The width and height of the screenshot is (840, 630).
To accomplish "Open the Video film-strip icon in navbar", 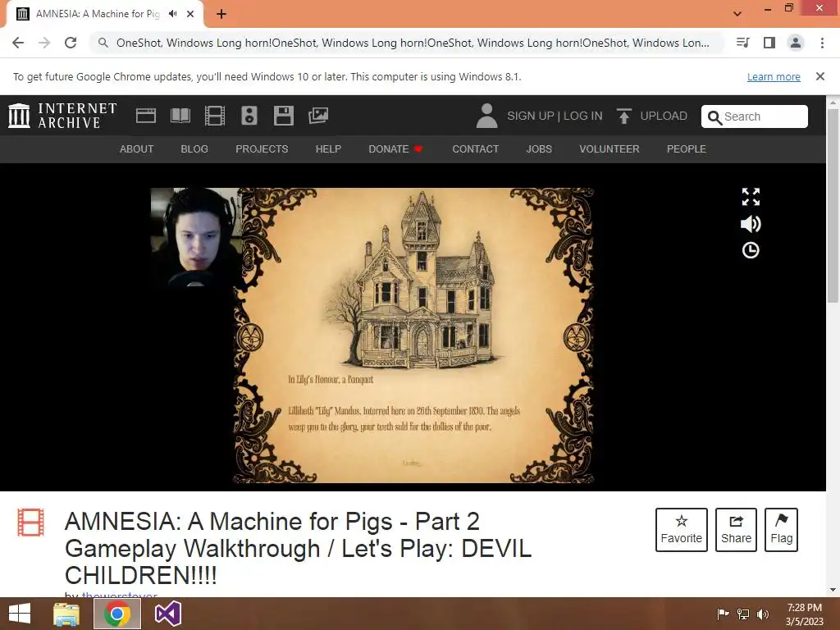I will [214, 116].
